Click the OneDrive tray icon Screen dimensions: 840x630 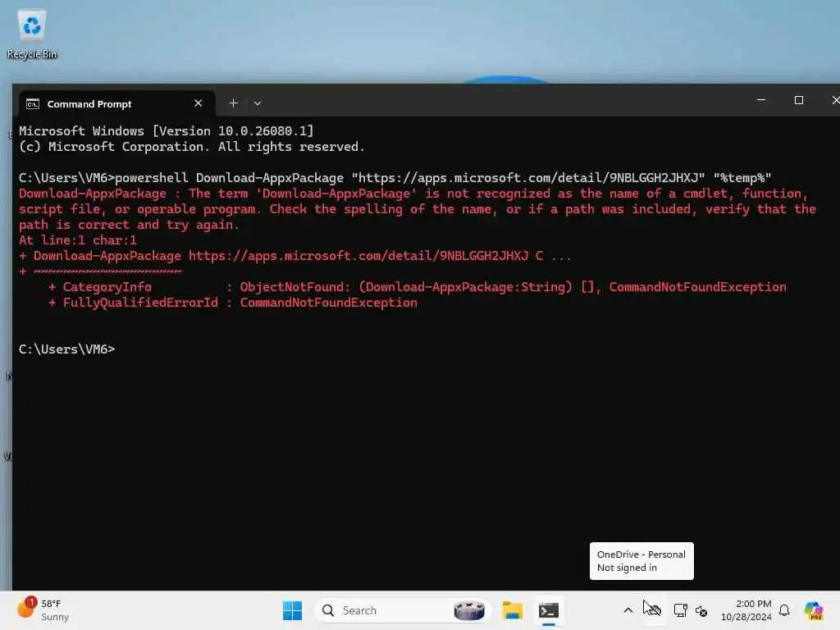pos(654,609)
